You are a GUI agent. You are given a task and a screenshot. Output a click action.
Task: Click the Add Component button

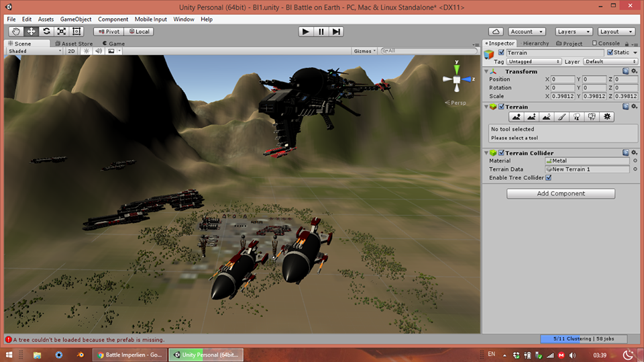pos(561,193)
